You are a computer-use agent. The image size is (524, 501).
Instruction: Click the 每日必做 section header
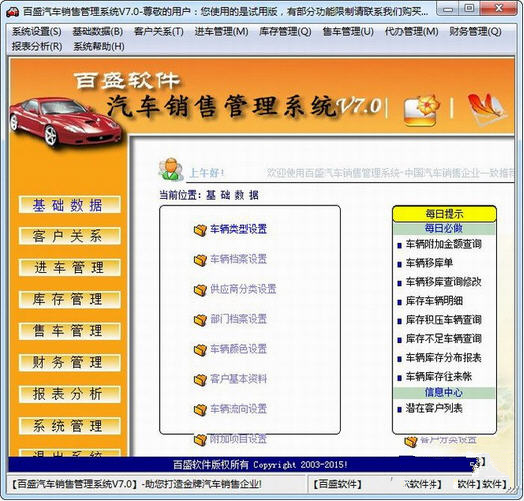(x=444, y=229)
